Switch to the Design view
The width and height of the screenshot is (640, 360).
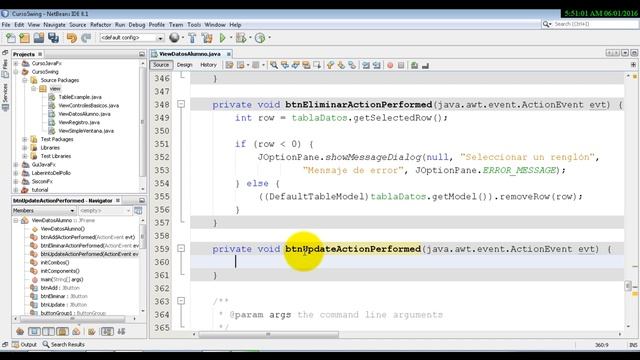184,65
